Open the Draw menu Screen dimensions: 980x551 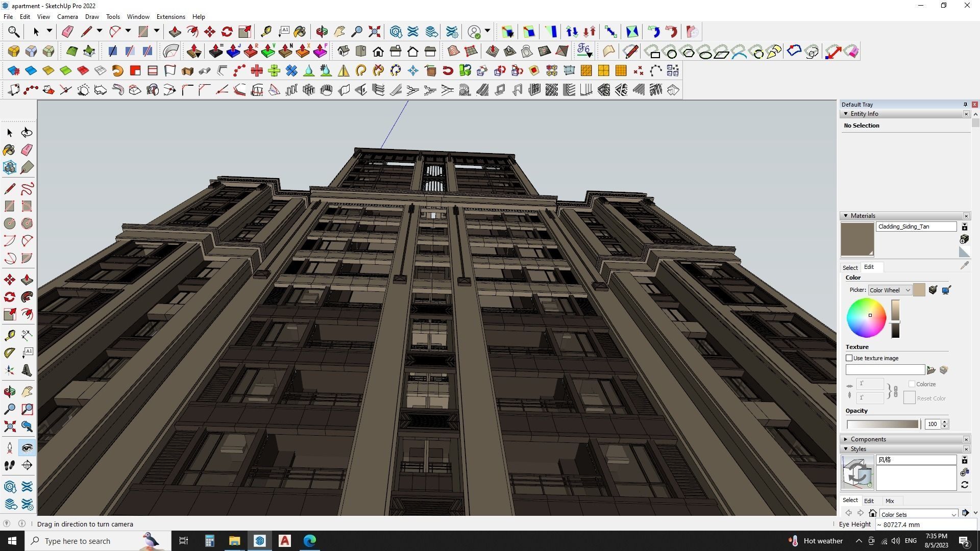[92, 17]
